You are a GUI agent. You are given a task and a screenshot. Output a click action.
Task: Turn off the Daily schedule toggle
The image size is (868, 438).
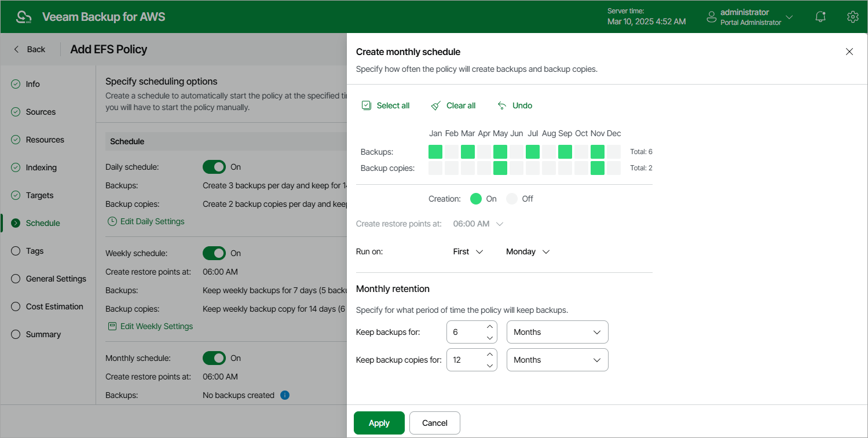(x=214, y=166)
